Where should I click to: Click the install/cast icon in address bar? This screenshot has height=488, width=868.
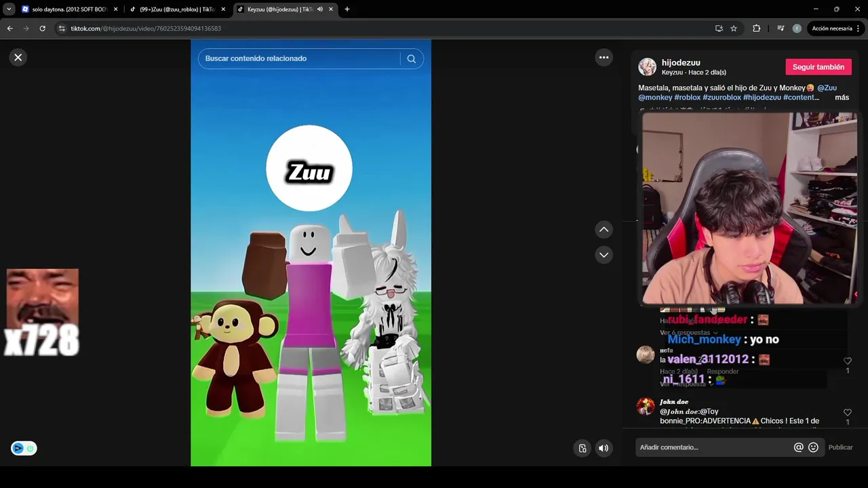719,28
